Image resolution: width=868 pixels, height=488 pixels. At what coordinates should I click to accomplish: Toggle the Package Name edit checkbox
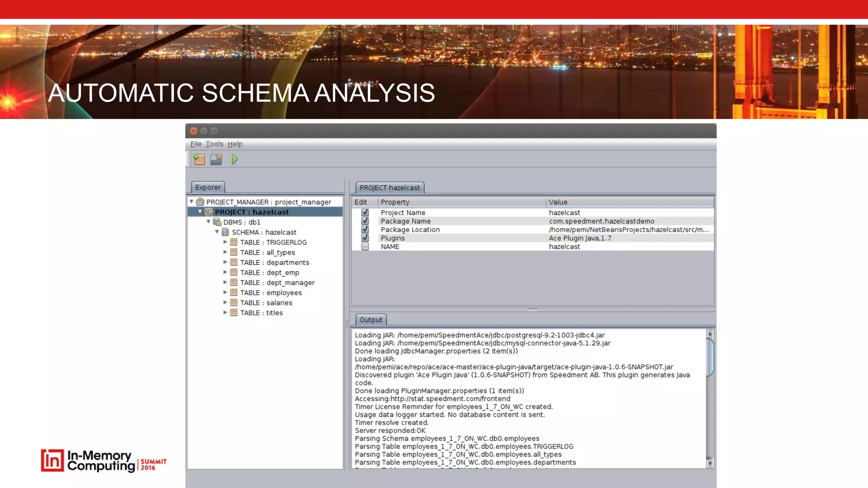(x=365, y=221)
